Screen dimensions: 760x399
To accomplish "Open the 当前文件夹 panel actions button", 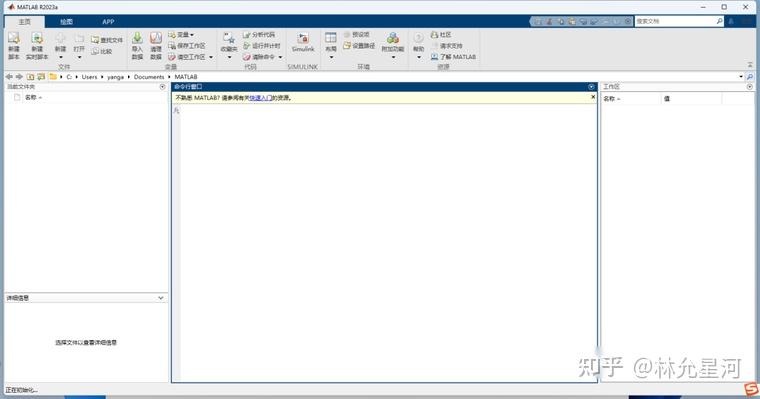I will click(x=162, y=87).
